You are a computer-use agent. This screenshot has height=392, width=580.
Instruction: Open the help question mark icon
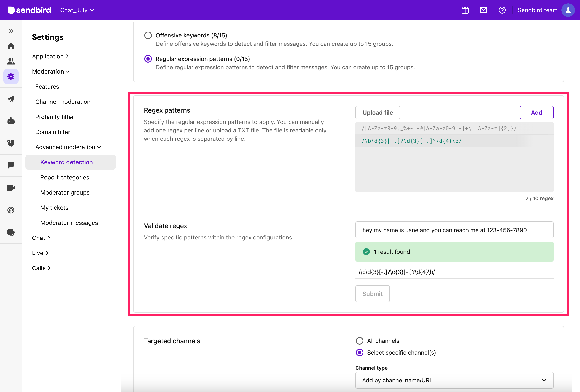pos(502,10)
